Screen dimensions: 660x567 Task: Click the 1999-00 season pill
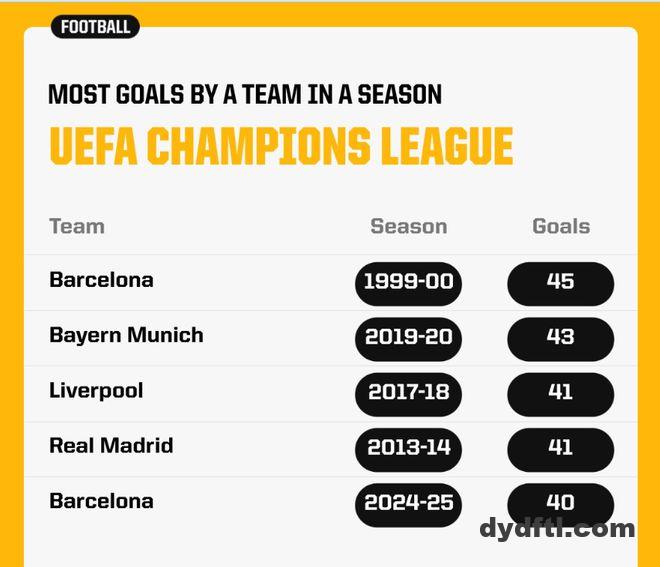(408, 282)
